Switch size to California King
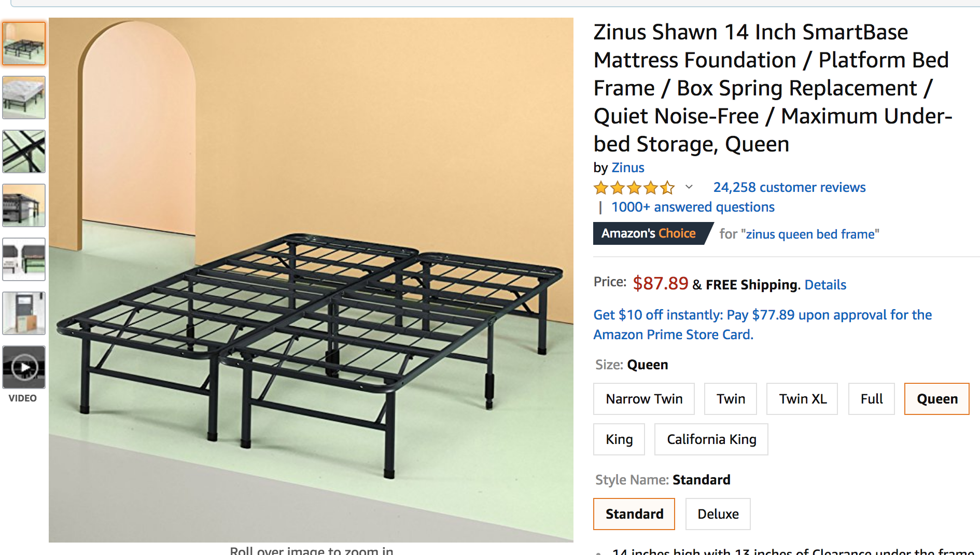This screenshot has width=980, height=555. pyautogui.click(x=711, y=439)
